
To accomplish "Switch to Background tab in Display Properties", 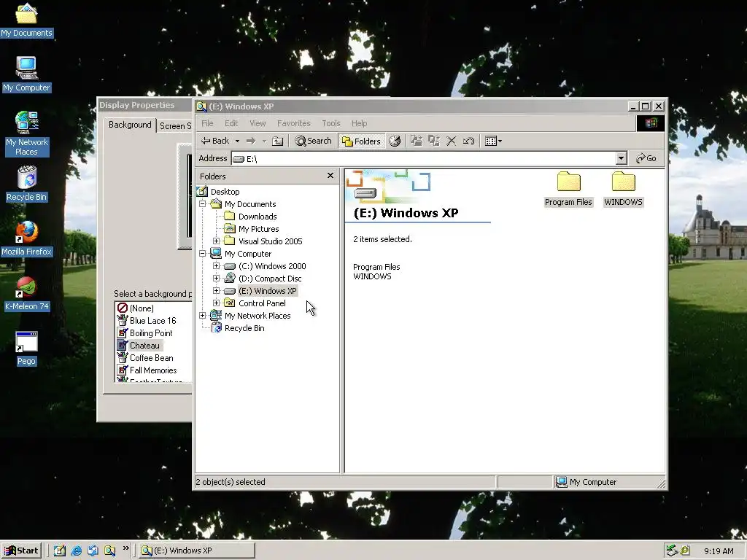I will tap(130, 125).
